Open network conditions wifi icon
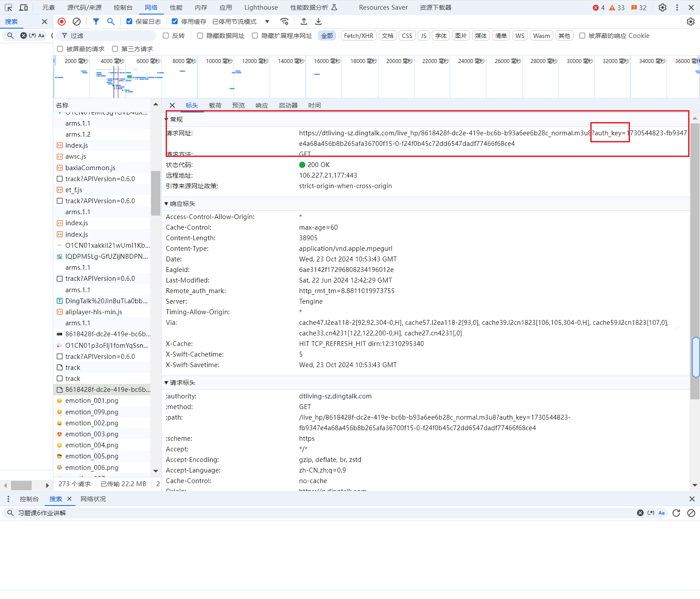 pos(285,22)
